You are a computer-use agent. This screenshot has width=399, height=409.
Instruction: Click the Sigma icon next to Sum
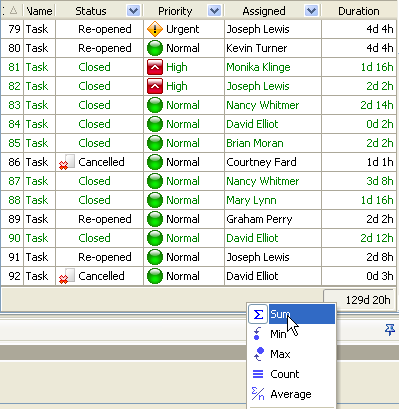tap(258, 314)
